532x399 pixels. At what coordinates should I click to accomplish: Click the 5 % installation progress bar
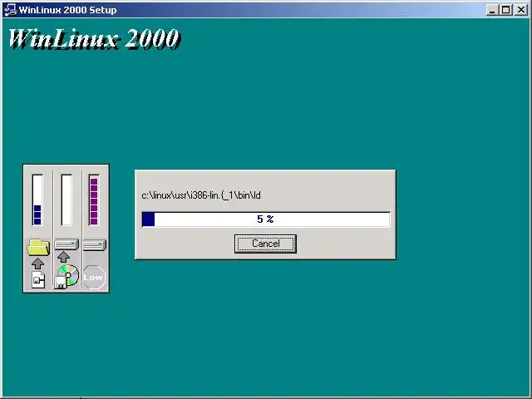(266, 219)
